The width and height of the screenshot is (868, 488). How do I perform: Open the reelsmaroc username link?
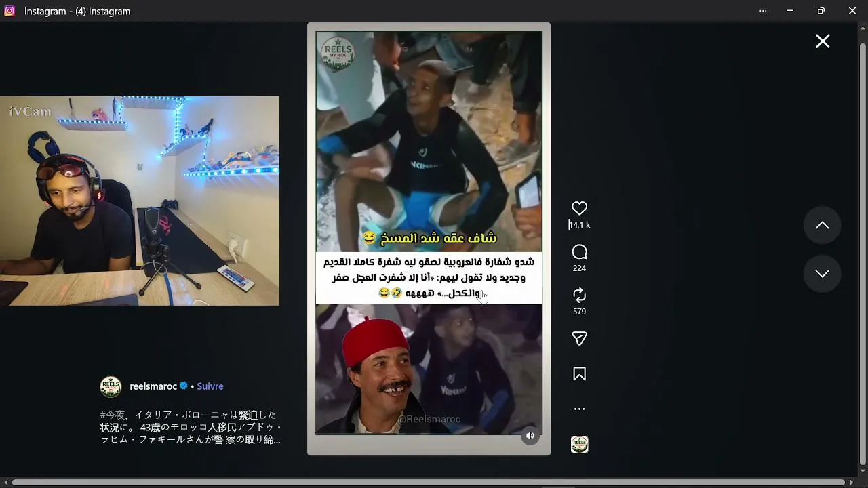pyautogui.click(x=153, y=386)
